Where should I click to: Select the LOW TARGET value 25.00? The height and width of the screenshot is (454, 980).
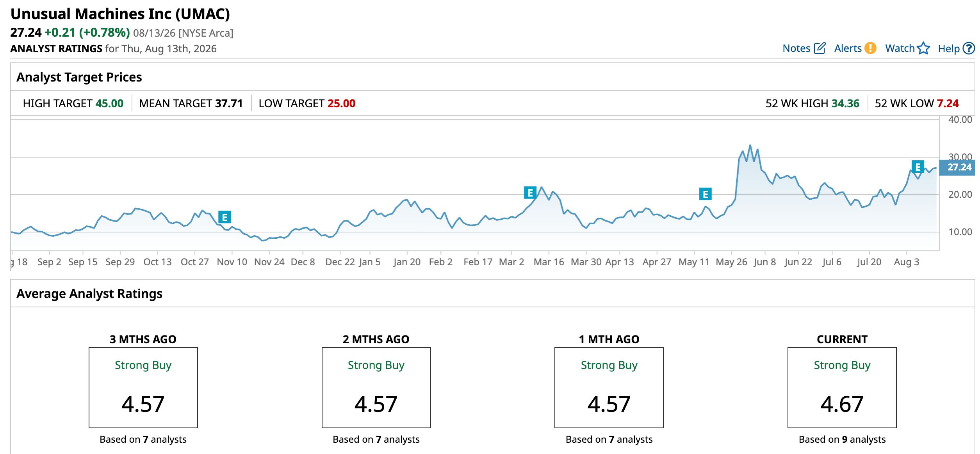(341, 103)
